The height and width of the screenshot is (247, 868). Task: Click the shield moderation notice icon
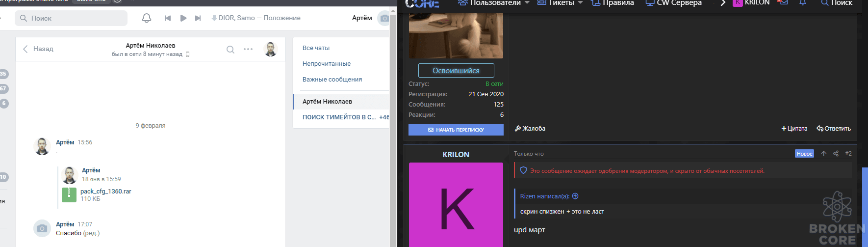click(523, 170)
